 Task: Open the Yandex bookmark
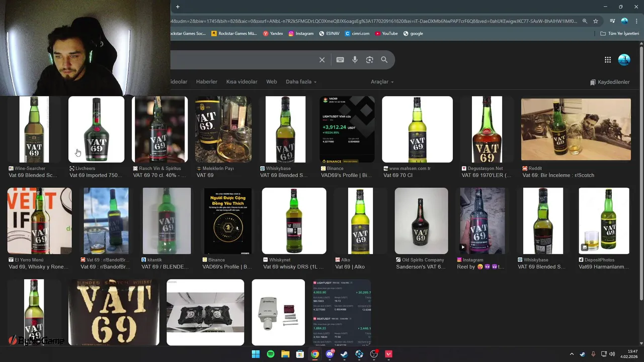273,34
